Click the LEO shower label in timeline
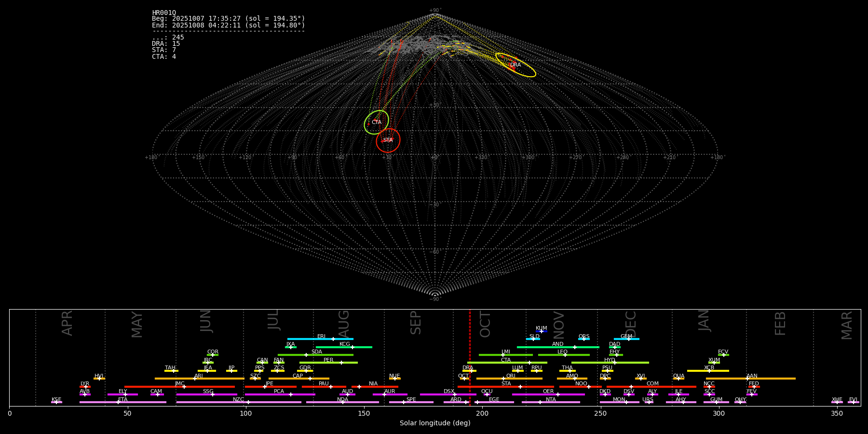Screen dimensions: 868x434 [x=562, y=352]
